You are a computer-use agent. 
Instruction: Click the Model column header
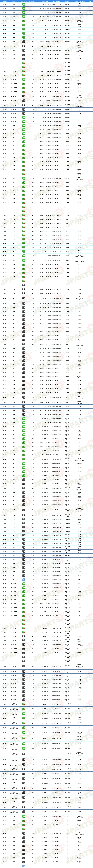point(14,1)
